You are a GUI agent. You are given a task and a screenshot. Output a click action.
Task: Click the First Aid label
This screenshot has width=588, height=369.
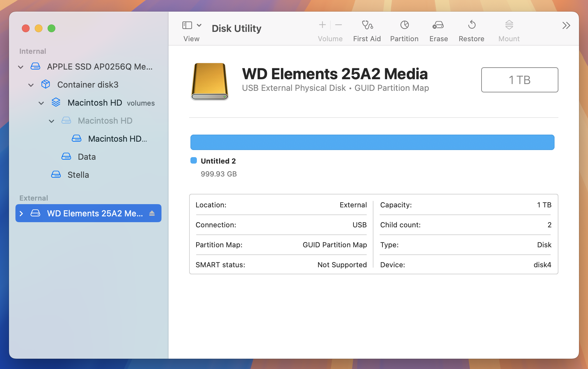click(367, 39)
